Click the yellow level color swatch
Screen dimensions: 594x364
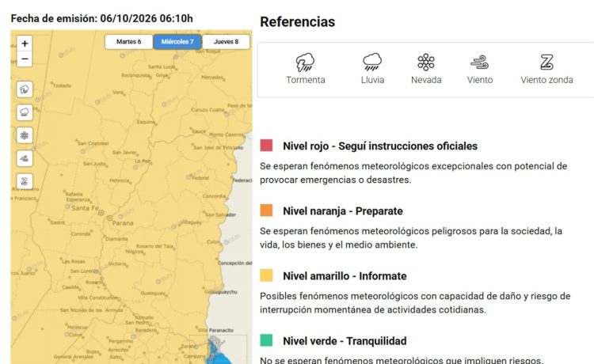(266, 275)
